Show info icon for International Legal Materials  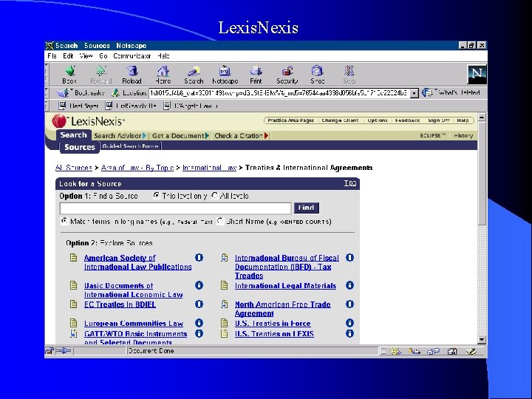[x=349, y=285]
